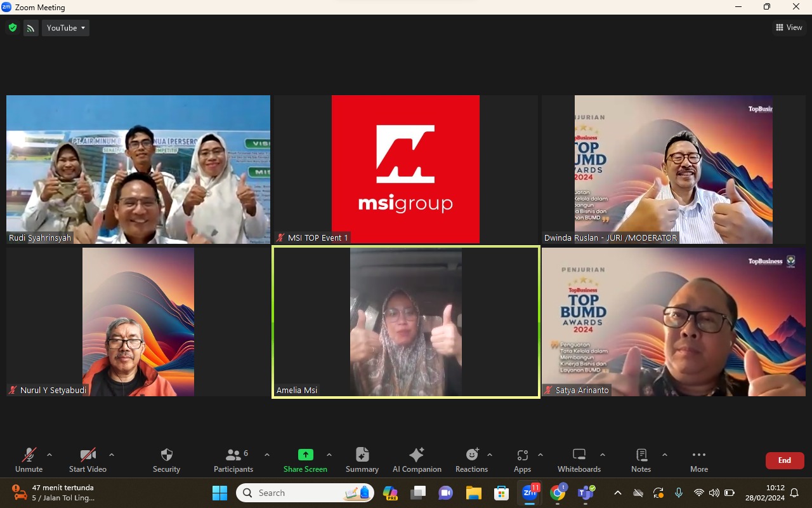Open the Notes tool
Screen dimensions: 812x508
click(x=641, y=460)
